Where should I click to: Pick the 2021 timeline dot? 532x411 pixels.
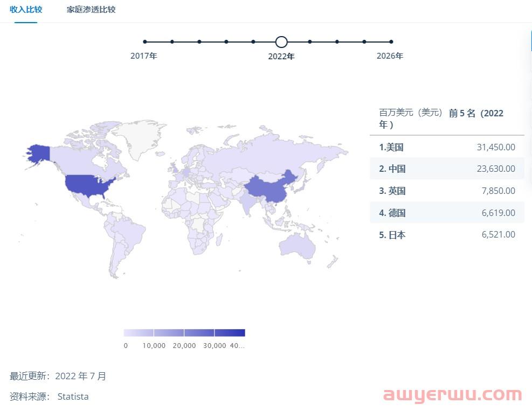(253, 41)
